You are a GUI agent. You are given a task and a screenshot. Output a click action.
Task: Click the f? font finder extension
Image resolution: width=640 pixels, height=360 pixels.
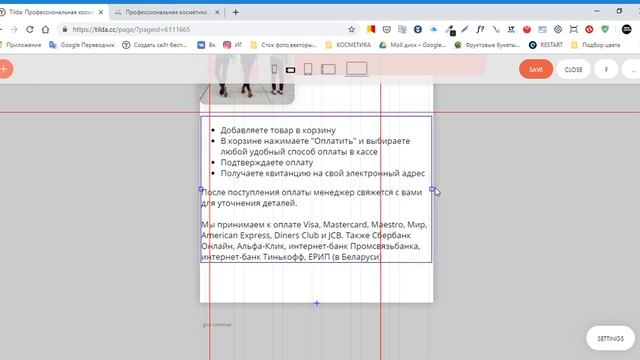[x=480, y=29]
